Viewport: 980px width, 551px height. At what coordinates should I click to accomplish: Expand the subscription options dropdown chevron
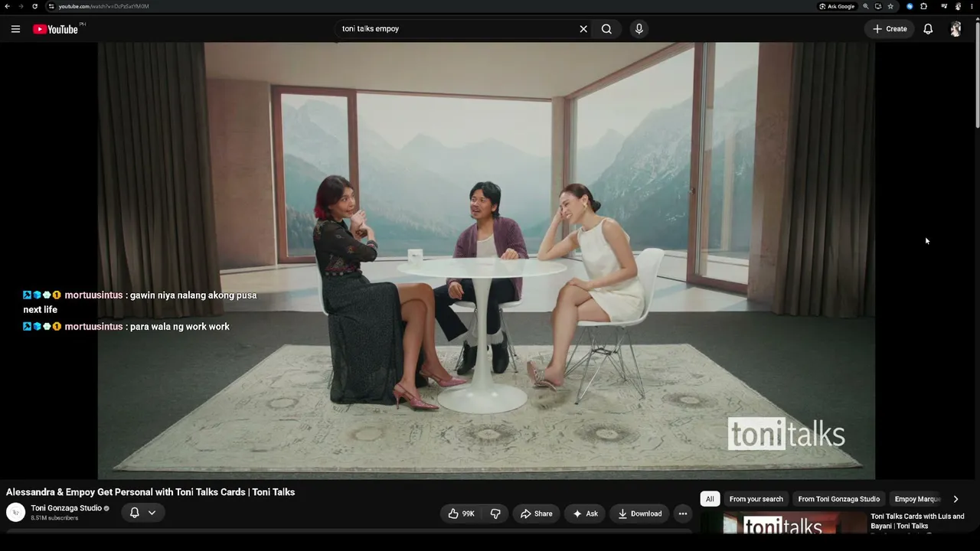pyautogui.click(x=152, y=513)
